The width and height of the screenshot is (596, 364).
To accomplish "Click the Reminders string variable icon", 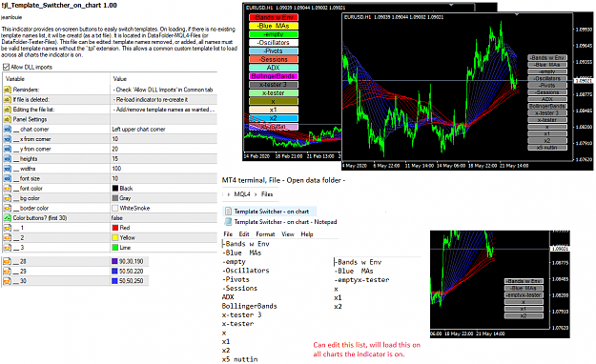I will pos(8,90).
